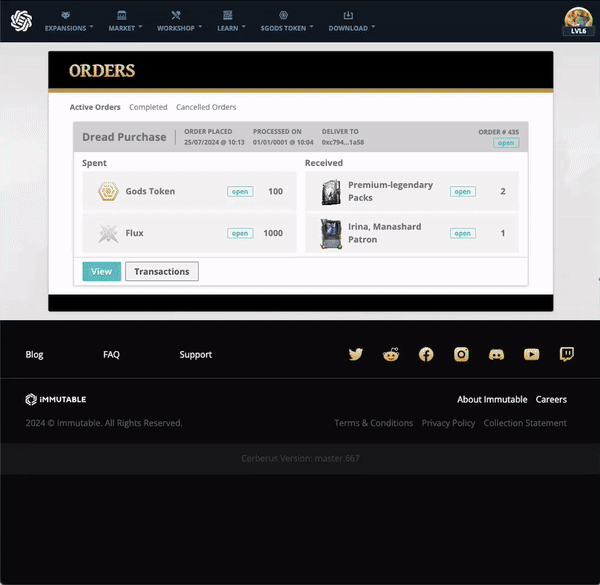Click open badge beside Premium-legendary Packs

pyautogui.click(x=463, y=191)
